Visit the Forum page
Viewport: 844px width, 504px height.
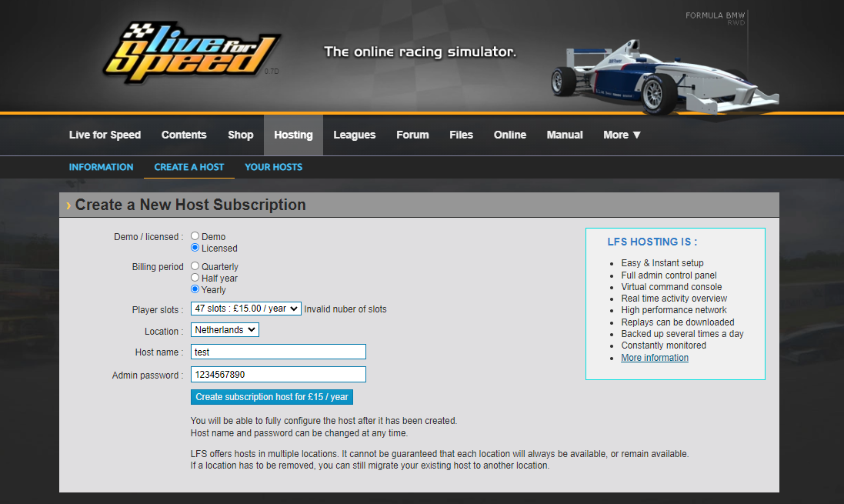pos(413,135)
